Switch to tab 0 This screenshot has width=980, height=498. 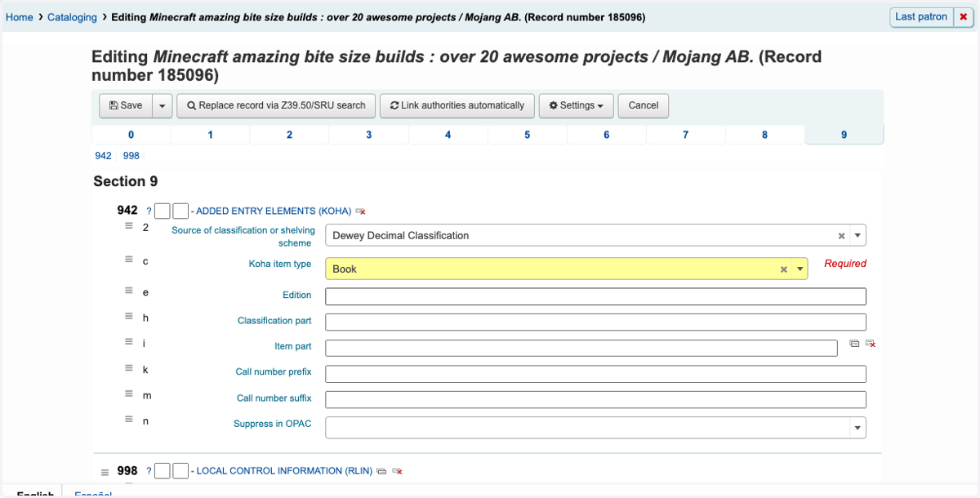click(x=131, y=135)
